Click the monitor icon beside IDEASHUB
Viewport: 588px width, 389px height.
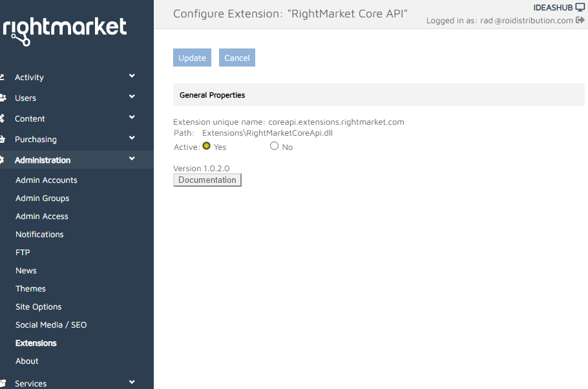click(x=580, y=6)
